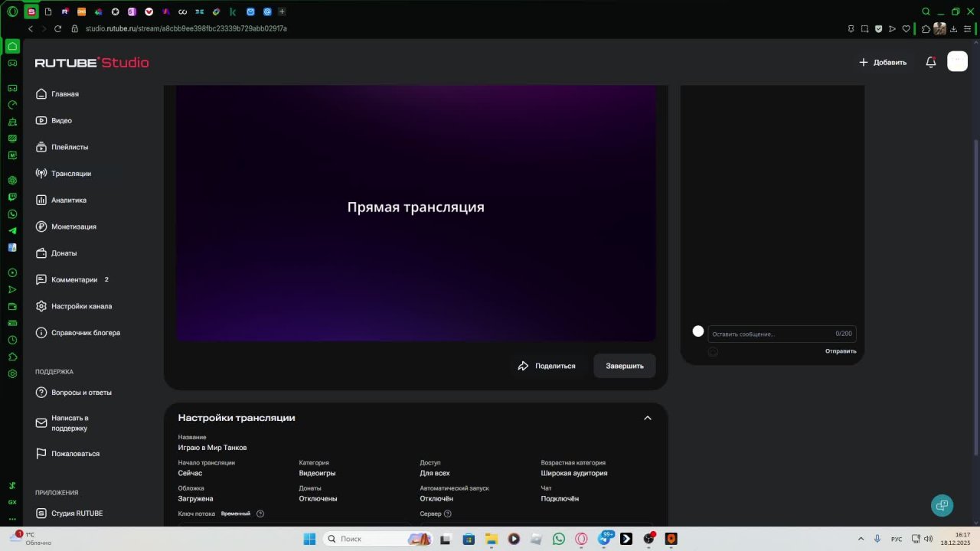The image size is (980, 551).
Task: Click the Монетизация ruble icon
Action: [41, 227]
